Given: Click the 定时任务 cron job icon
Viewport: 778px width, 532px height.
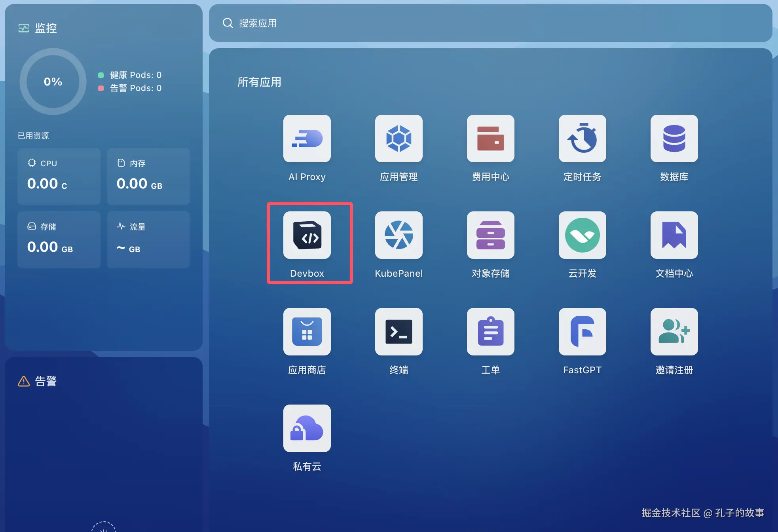Looking at the screenshot, I should (x=582, y=139).
